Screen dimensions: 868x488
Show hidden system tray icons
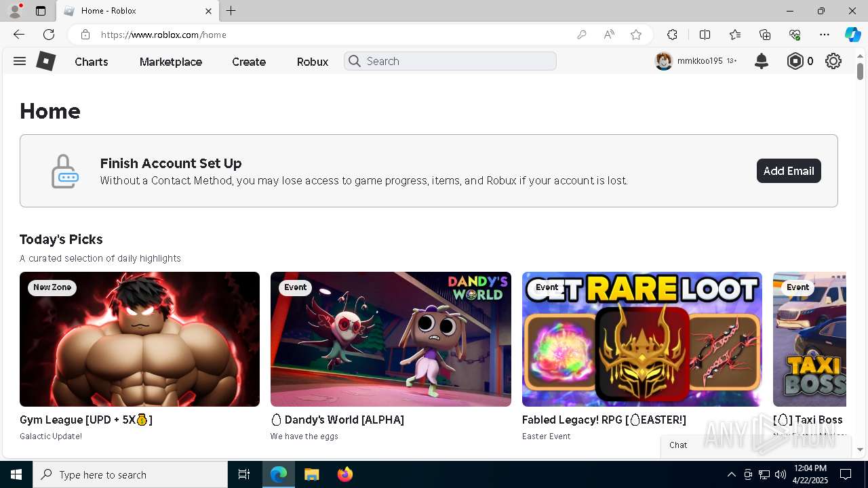coord(731,474)
